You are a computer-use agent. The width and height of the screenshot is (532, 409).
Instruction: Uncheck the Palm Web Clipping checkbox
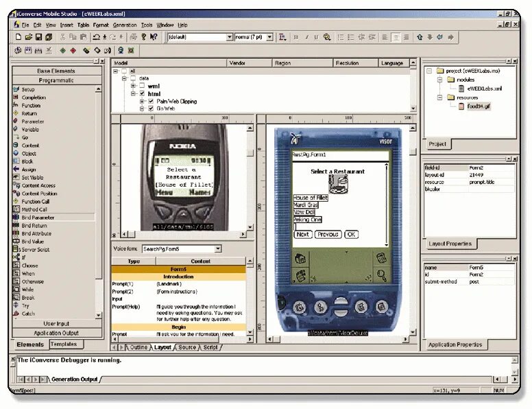[x=151, y=102]
